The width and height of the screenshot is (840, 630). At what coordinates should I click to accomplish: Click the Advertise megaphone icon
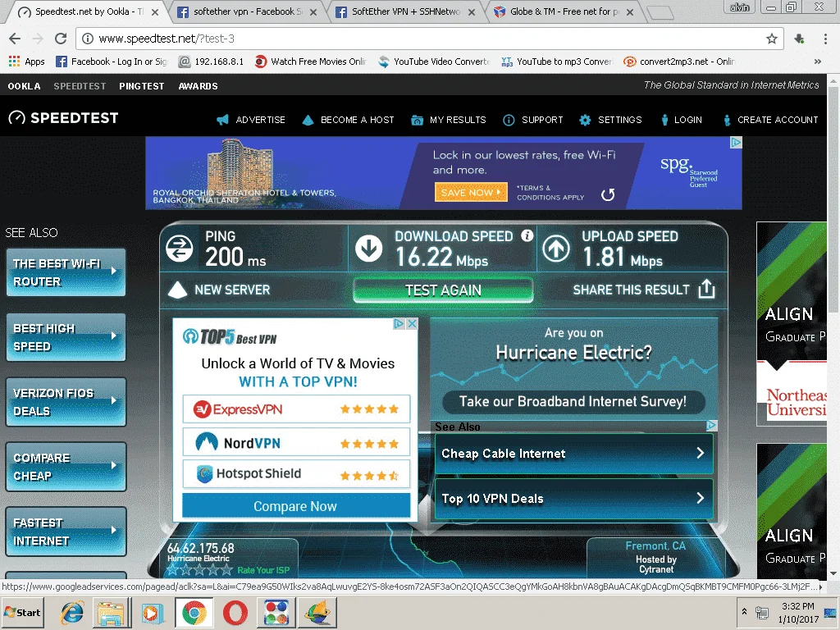point(222,120)
